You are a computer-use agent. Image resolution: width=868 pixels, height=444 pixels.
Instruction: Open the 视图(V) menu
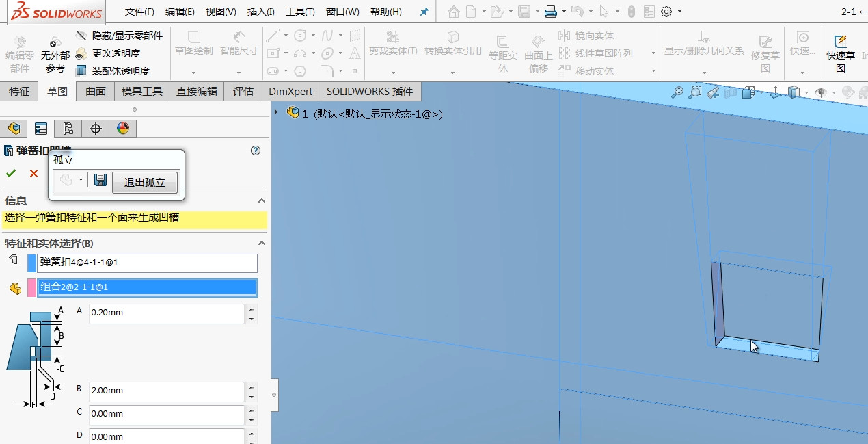click(221, 12)
